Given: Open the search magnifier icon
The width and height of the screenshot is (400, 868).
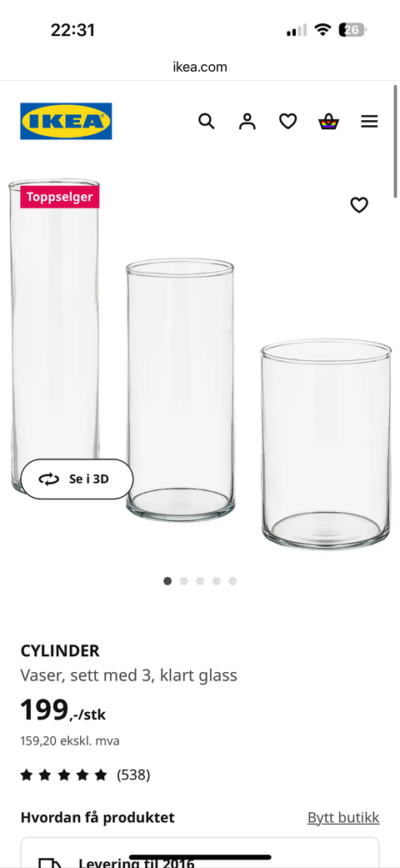Looking at the screenshot, I should tap(207, 121).
